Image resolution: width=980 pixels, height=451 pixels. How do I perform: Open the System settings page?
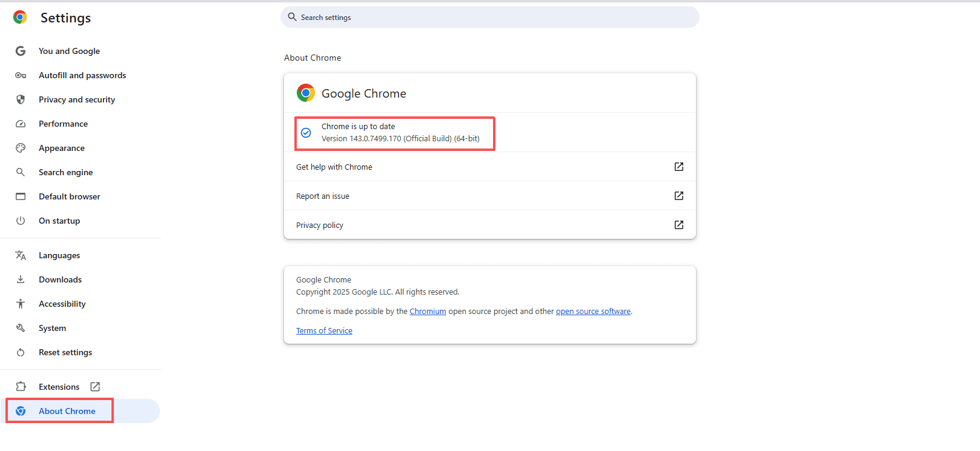pyautogui.click(x=52, y=328)
